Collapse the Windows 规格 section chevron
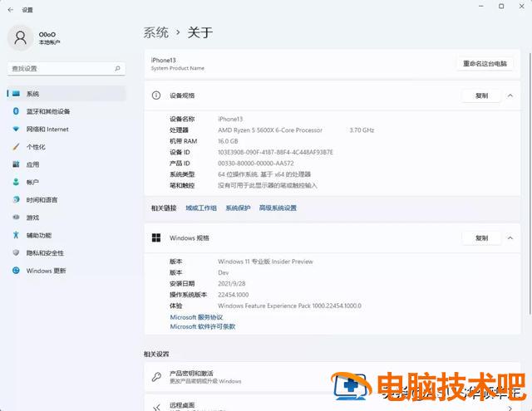 [x=510, y=238]
